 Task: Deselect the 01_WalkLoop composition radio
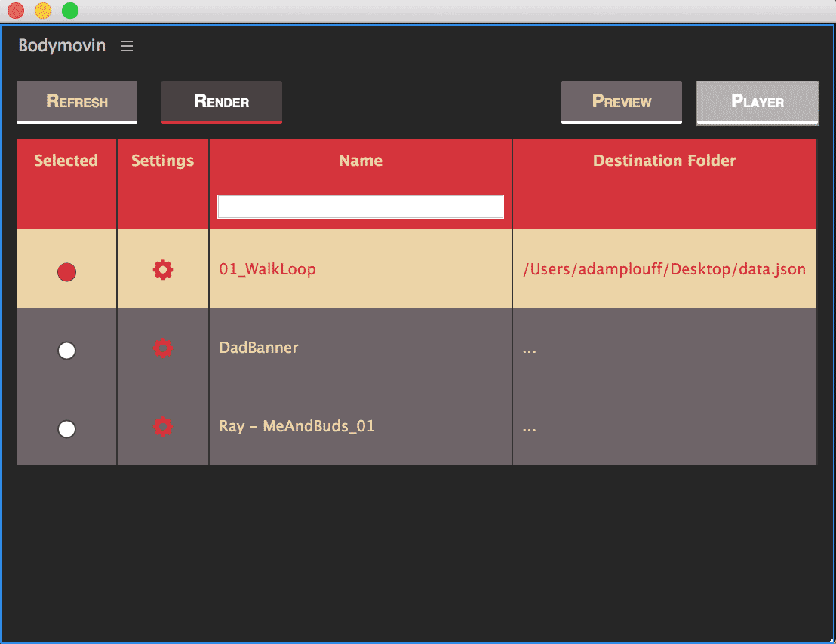tap(66, 272)
